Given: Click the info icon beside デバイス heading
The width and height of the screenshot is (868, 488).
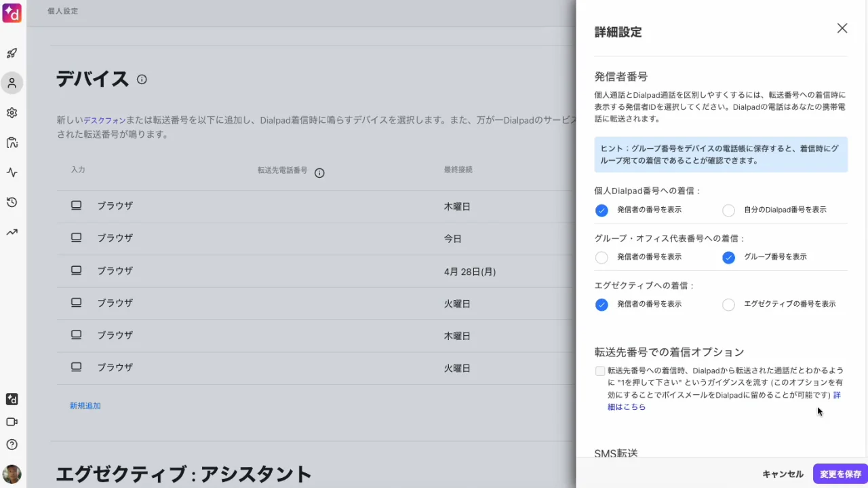Looking at the screenshot, I should tap(142, 79).
